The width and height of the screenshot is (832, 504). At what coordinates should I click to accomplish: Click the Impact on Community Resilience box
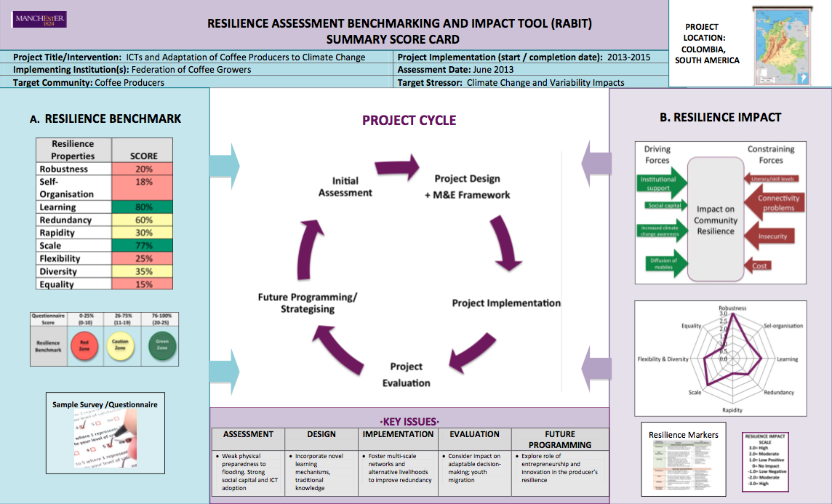click(x=716, y=219)
